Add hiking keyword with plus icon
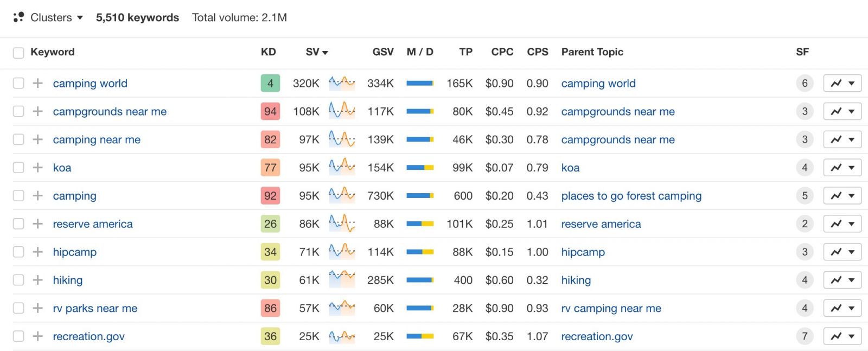This screenshot has width=868, height=351. pos(37,280)
